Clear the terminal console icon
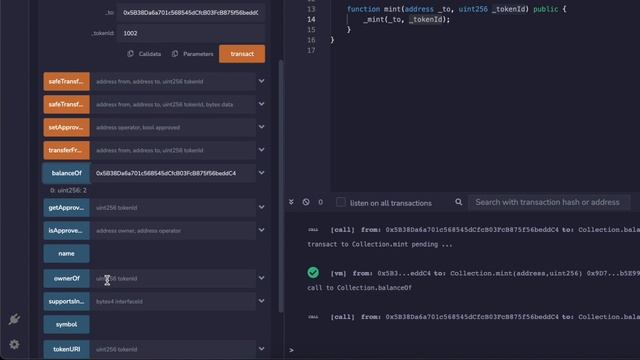The image size is (640, 360). [306, 202]
